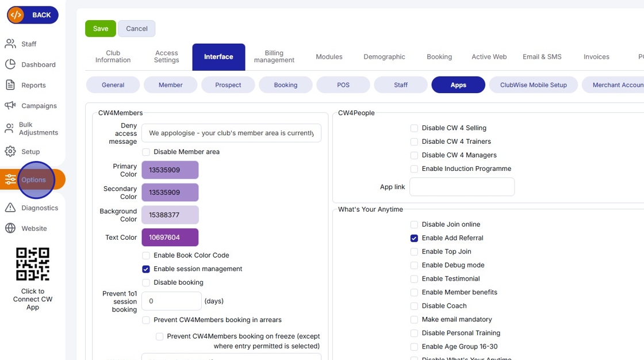This screenshot has width=644, height=360.
Task: Enable Book Color Code checkbox
Action: (x=146, y=255)
